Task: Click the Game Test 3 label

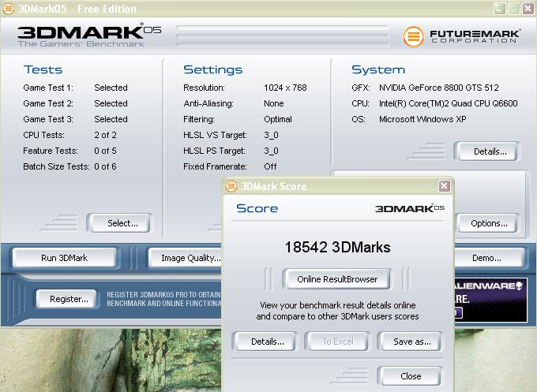Action: pos(48,119)
